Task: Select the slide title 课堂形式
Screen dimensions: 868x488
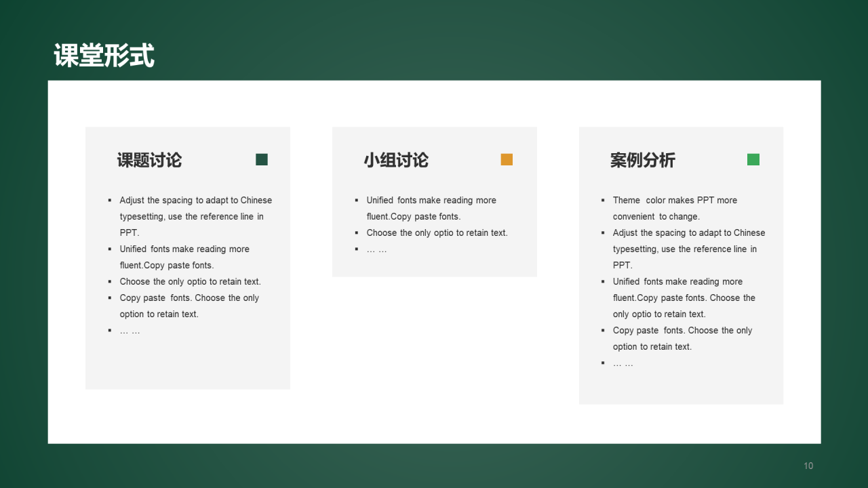Action: 104,56
